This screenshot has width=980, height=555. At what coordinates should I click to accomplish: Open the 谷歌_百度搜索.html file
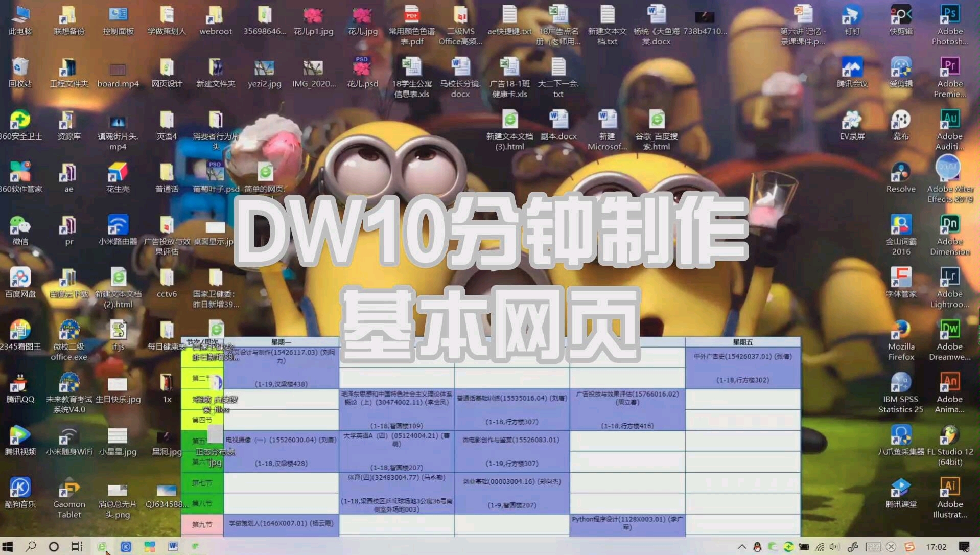[x=657, y=130]
